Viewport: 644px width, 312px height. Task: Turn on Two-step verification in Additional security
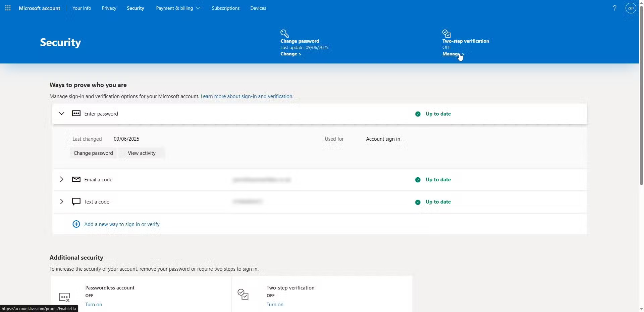[275, 305]
